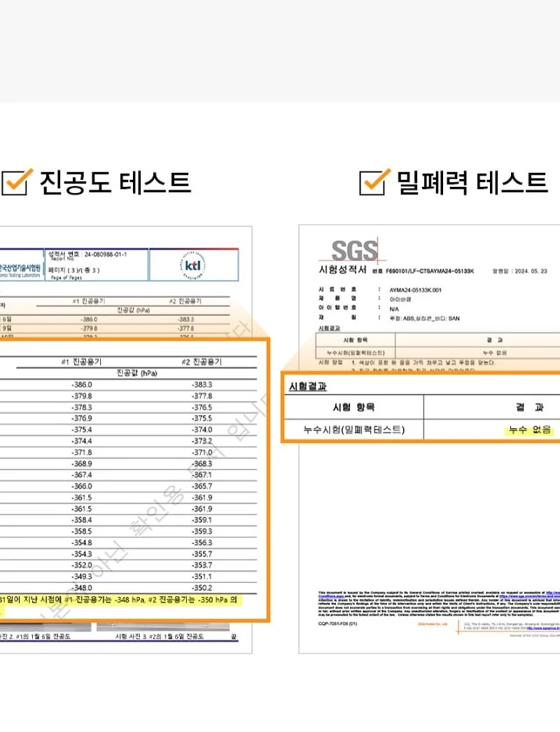Click 누수시험(밀폐력테스트) in the enlarged result table

pos(354,430)
